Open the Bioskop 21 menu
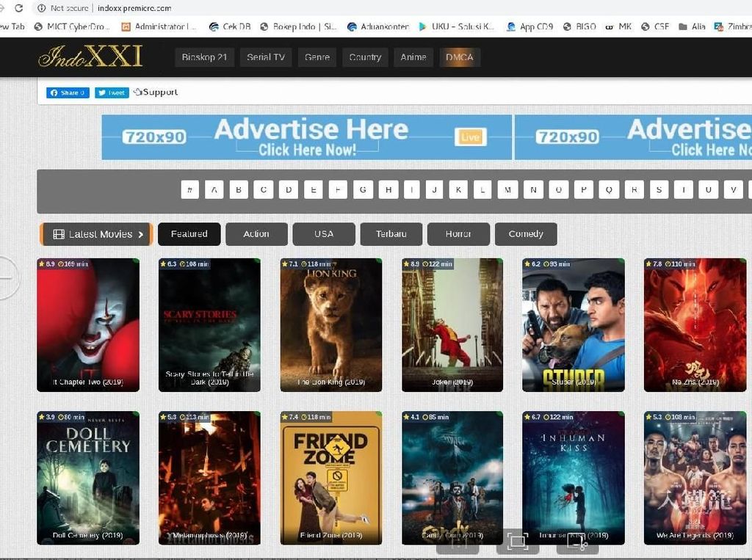Screen dimensions: 752x560 (x=204, y=57)
